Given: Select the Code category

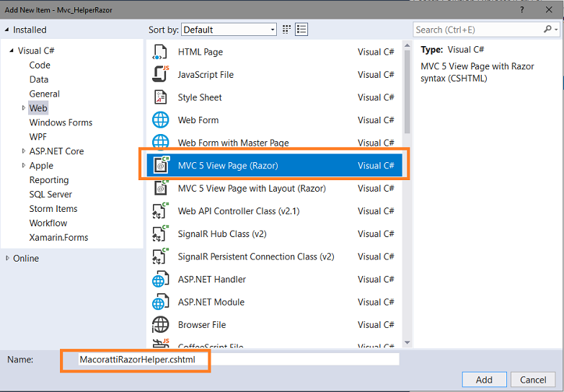Looking at the screenshot, I should click(40, 65).
